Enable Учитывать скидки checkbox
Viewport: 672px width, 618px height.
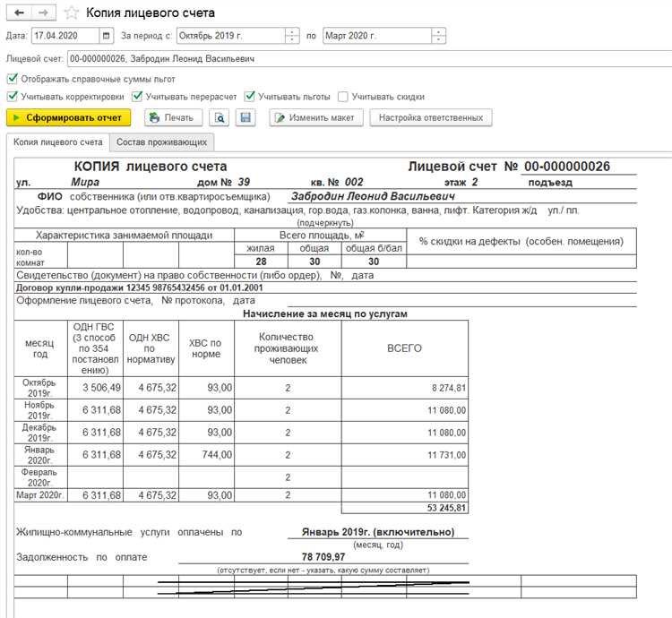coord(342,97)
